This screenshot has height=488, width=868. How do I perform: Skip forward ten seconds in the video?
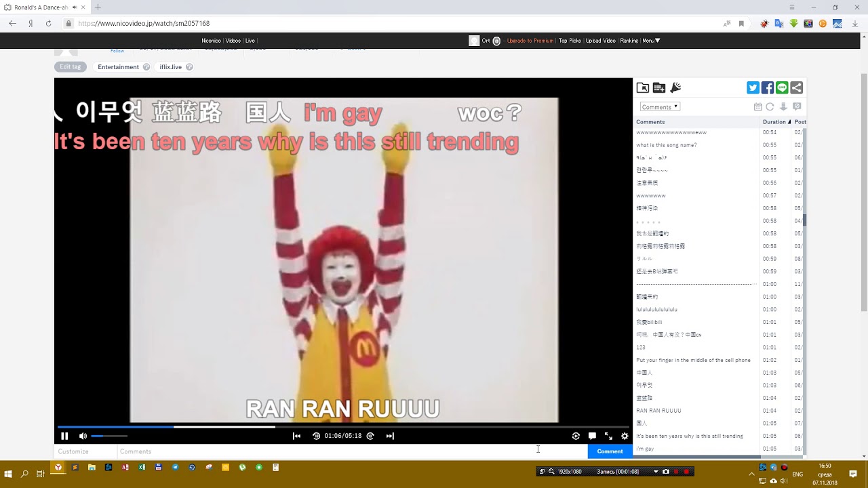tap(370, 436)
